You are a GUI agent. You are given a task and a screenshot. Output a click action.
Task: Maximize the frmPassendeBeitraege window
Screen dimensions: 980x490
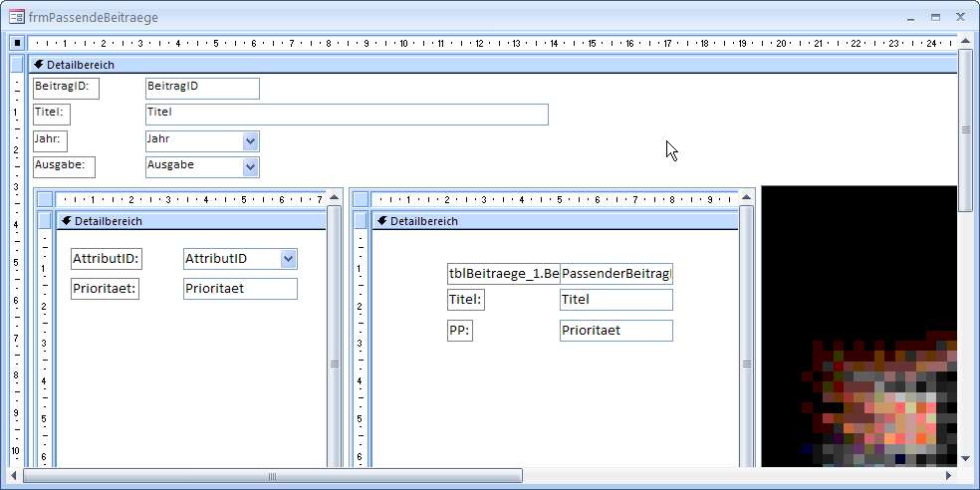[x=935, y=17]
